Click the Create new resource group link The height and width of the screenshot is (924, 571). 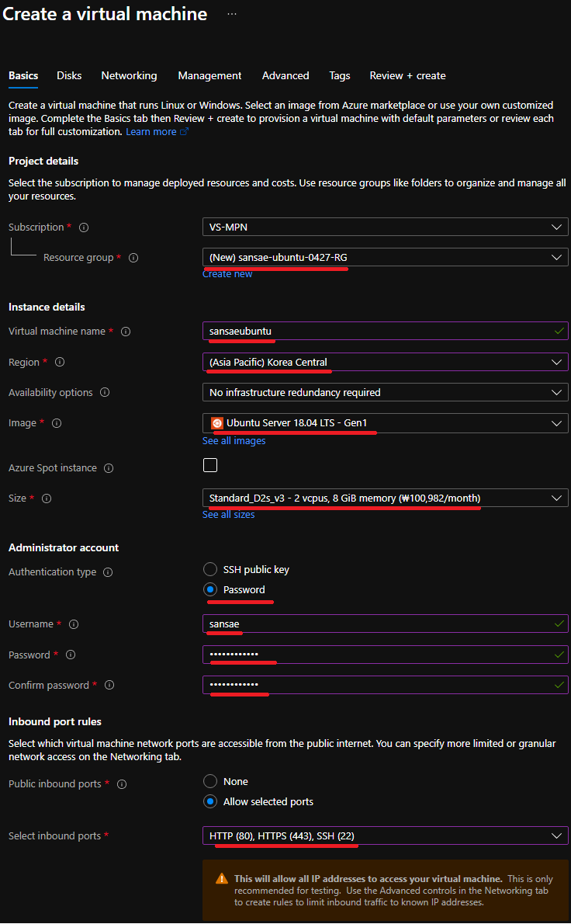tap(227, 274)
